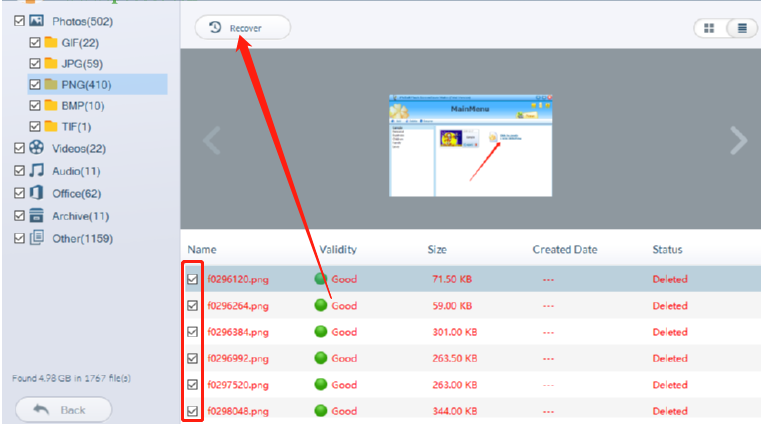The image size is (768, 425).
Task: Uncheck the f0298048.png file checkbox
Action: pyautogui.click(x=192, y=411)
